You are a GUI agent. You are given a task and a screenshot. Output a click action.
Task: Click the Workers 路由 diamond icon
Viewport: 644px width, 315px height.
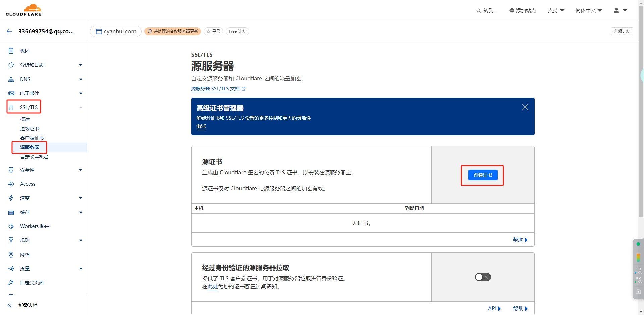click(x=11, y=226)
